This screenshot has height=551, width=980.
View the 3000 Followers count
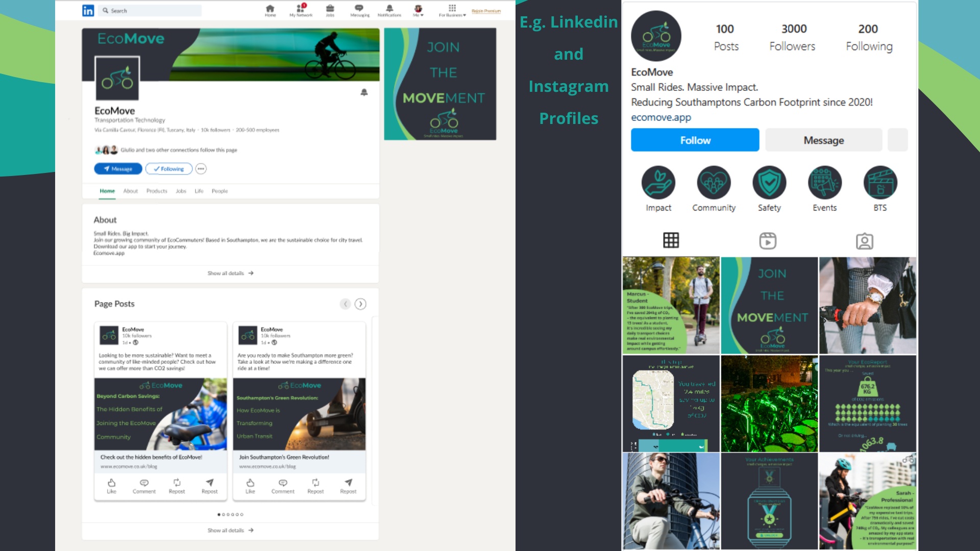pyautogui.click(x=793, y=37)
